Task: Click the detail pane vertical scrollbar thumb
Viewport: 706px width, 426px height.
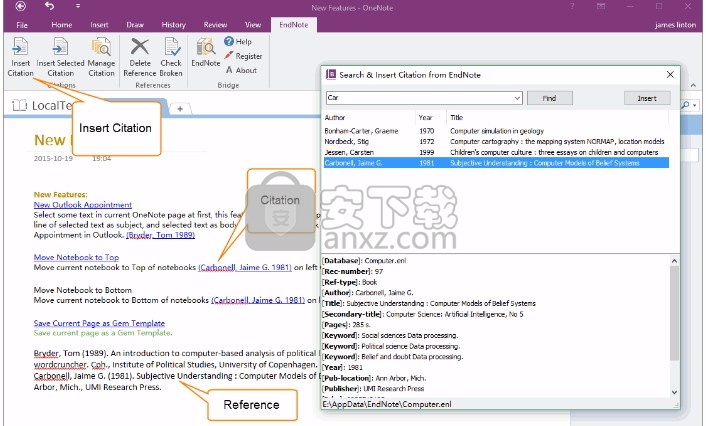Action: [674, 313]
